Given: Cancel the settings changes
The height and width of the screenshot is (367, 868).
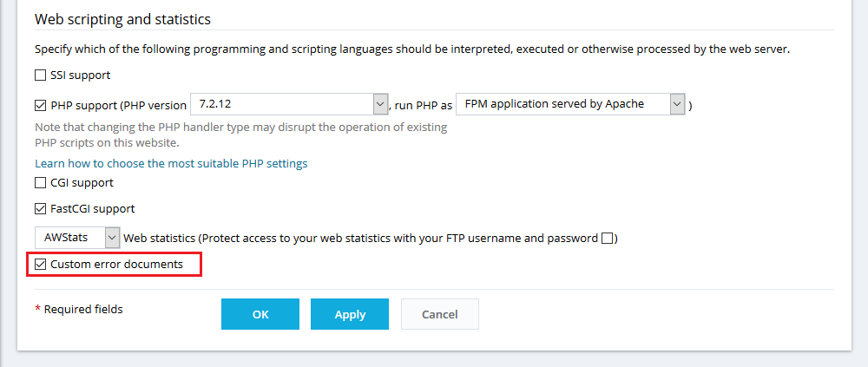Looking at the screenshot, I should [x=440, y=314].
